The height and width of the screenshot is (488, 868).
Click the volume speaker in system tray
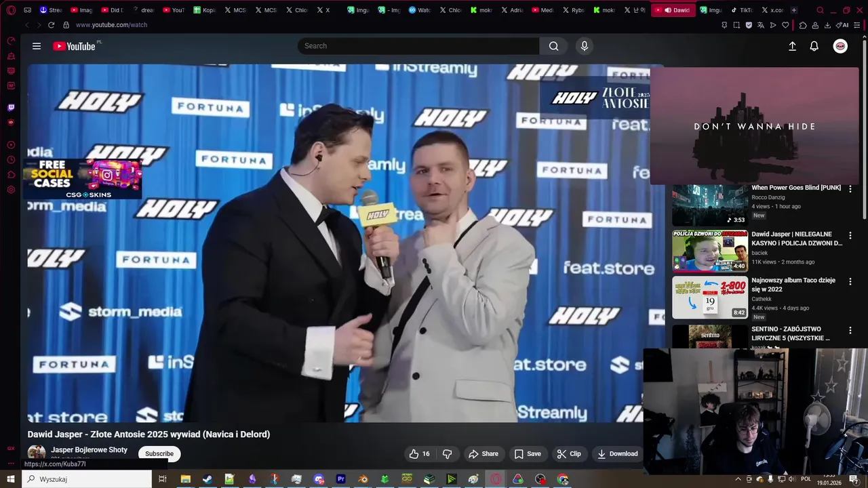point(792,479)
